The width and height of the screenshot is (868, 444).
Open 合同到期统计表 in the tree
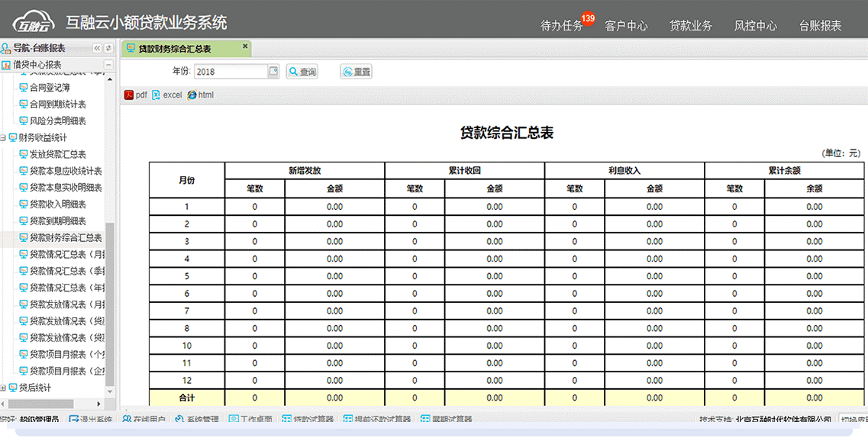pyautogui.click(x=57, y=104)
